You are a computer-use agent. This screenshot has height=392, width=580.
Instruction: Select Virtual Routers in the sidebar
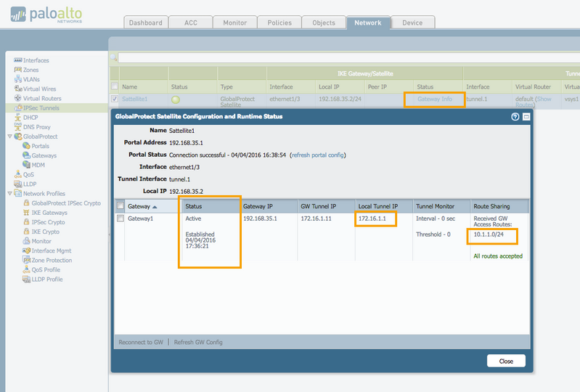(41, 98)
